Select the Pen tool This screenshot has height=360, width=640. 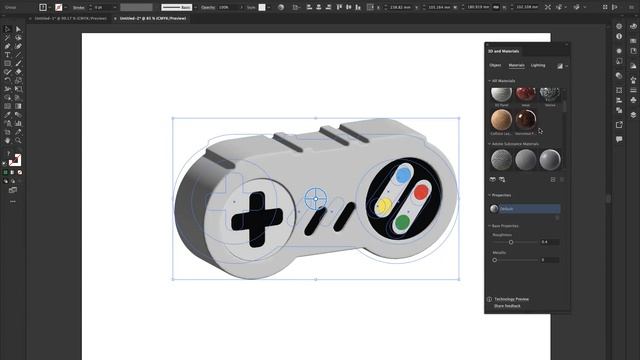7,46
